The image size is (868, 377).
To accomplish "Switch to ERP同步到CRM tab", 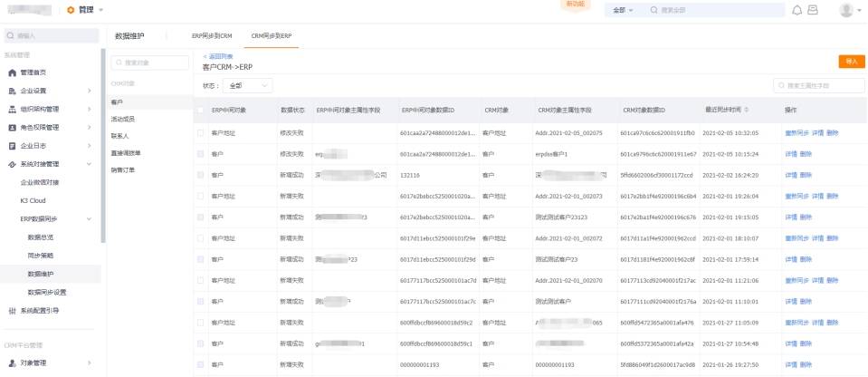I will click(x=212, y=35).
